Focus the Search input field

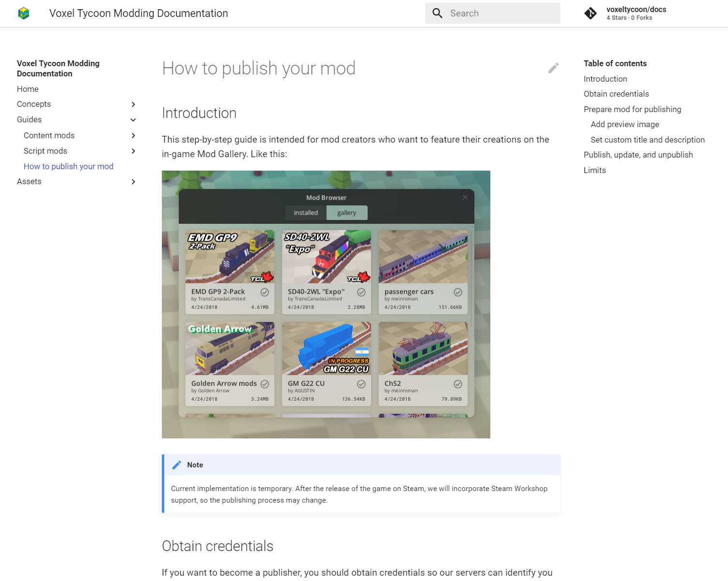click(493, 14)
